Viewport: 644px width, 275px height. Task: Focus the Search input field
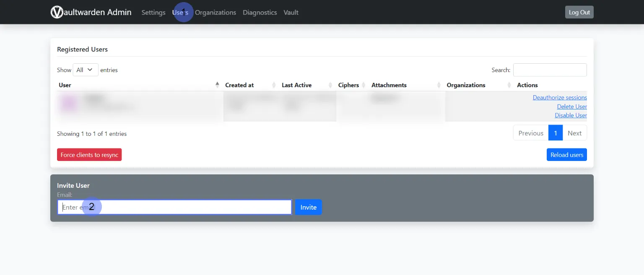coord(550,70)
